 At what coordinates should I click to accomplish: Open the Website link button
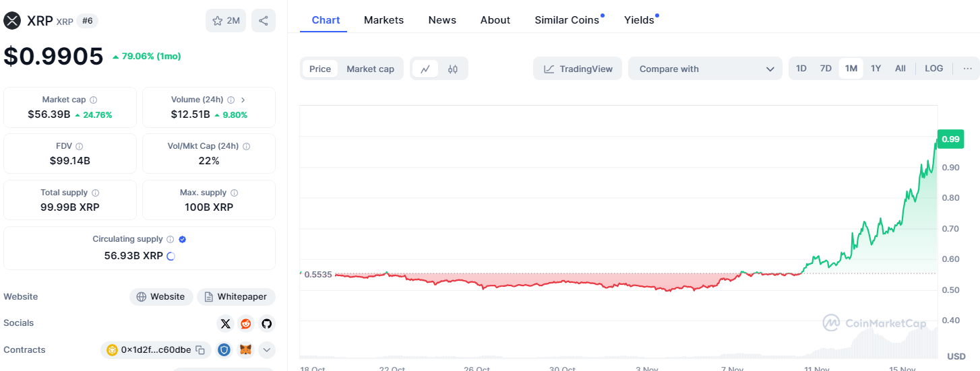coord(161,297)
